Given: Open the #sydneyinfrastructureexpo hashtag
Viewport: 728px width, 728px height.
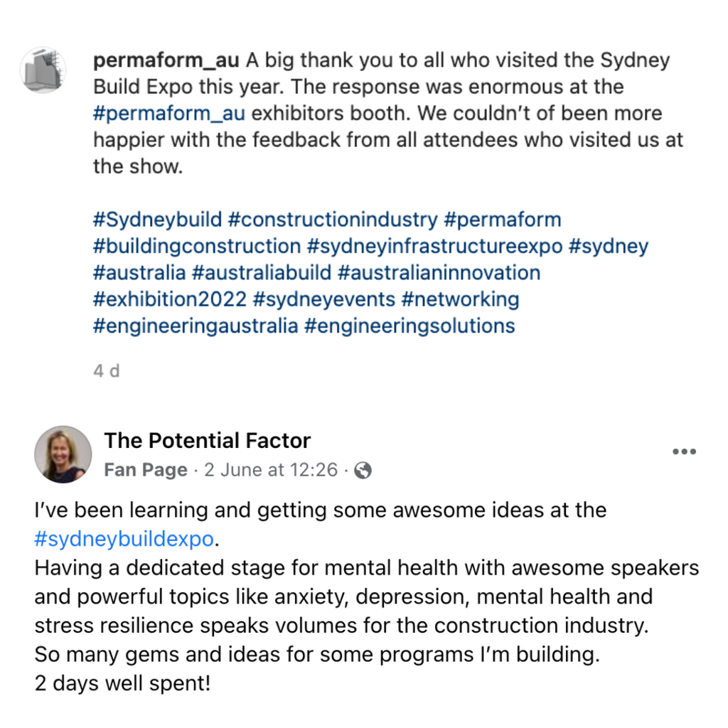Looking at the screenshot, I should (x=435, y=246).
